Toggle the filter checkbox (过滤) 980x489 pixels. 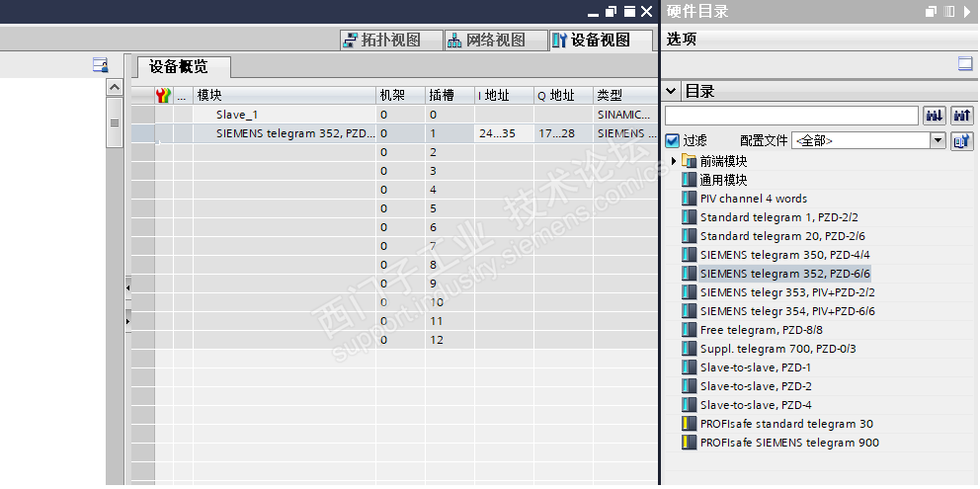(672, 140)
